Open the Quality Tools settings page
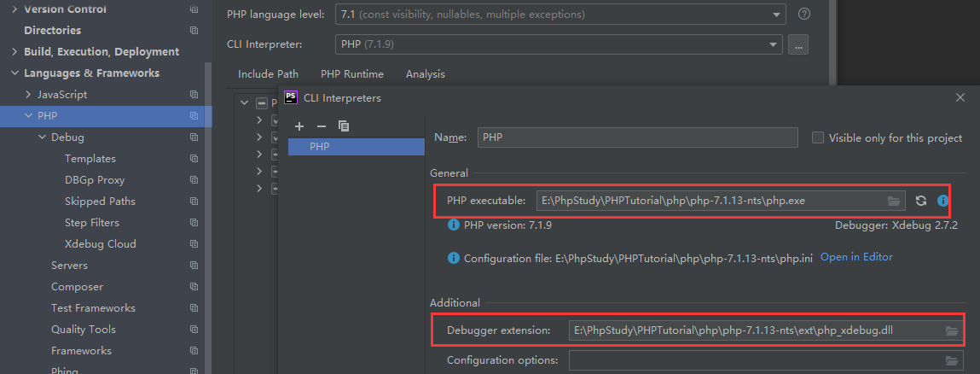The height and width of the screenshot is (374, 980). point(83,329)
